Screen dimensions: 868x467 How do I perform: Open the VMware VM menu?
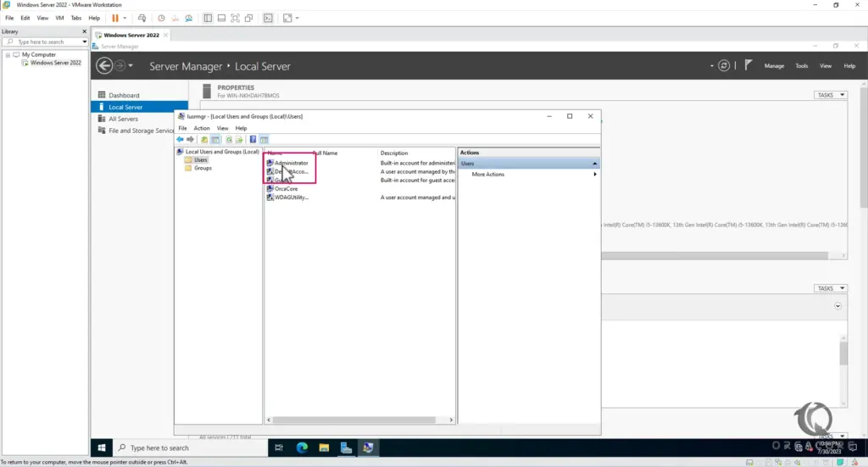(x=59, y=18)
